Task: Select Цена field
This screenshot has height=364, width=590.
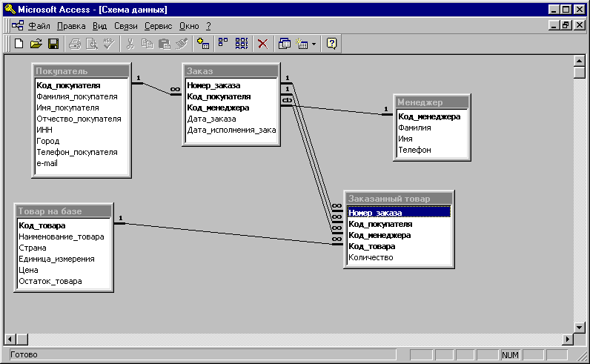Action: tap(64, 270)
